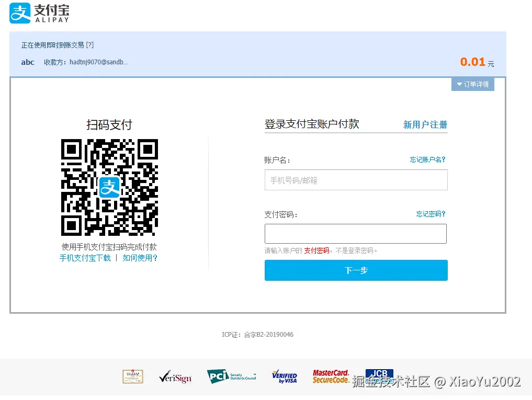Click the 新用户注册 registration link
The image size is (532, 400).
point(425,124)
